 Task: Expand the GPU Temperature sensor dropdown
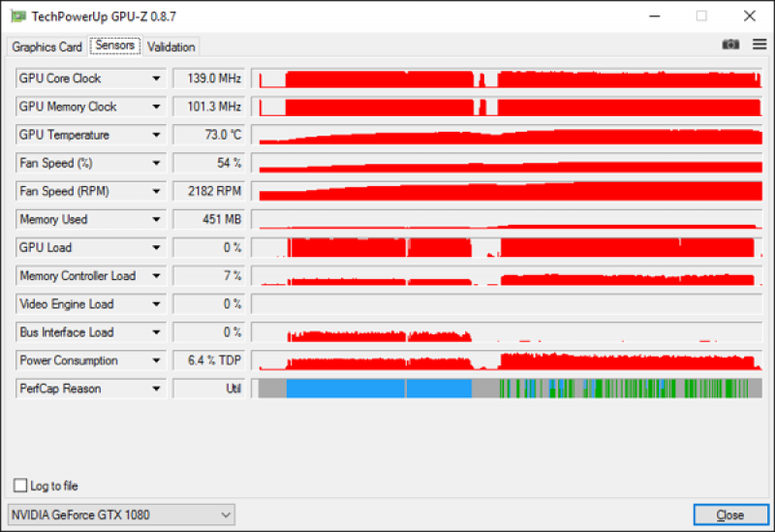click(x=156, y=135)
